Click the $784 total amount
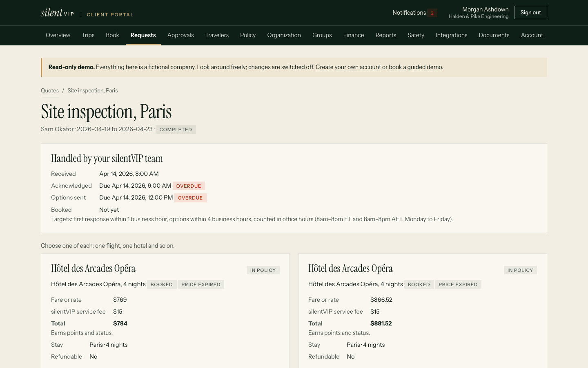This screenshot has width=588, height=368. (x=120, y=323)
